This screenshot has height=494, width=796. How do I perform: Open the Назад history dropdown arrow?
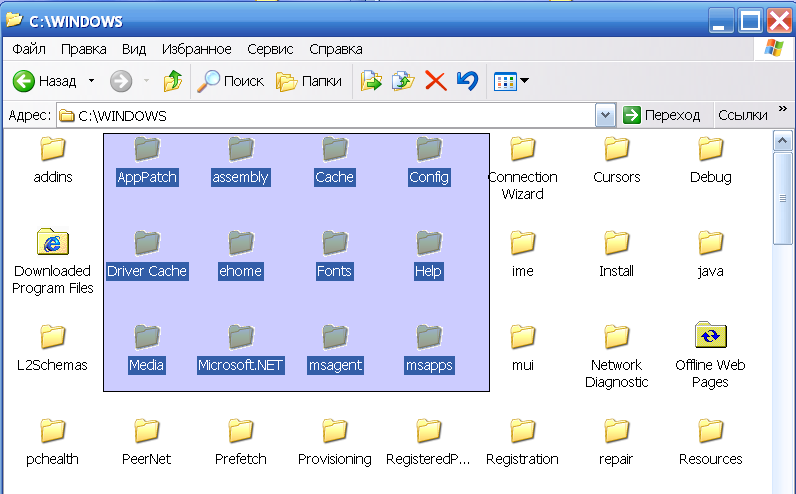[x=91, y=81]
